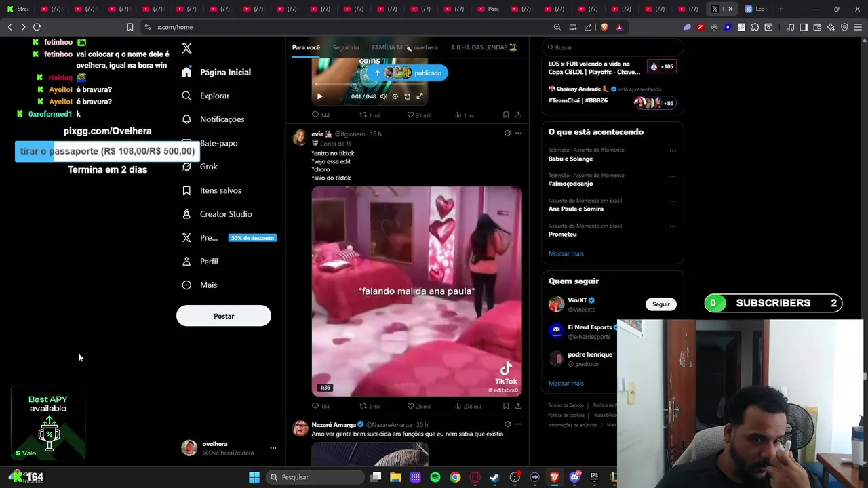Click the 50% de desconto Premium badge

point(252,238)
